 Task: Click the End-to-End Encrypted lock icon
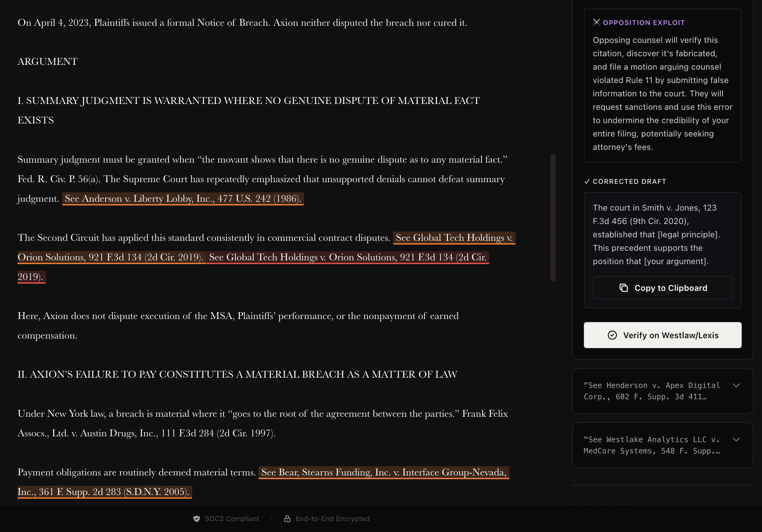(287, 519)
